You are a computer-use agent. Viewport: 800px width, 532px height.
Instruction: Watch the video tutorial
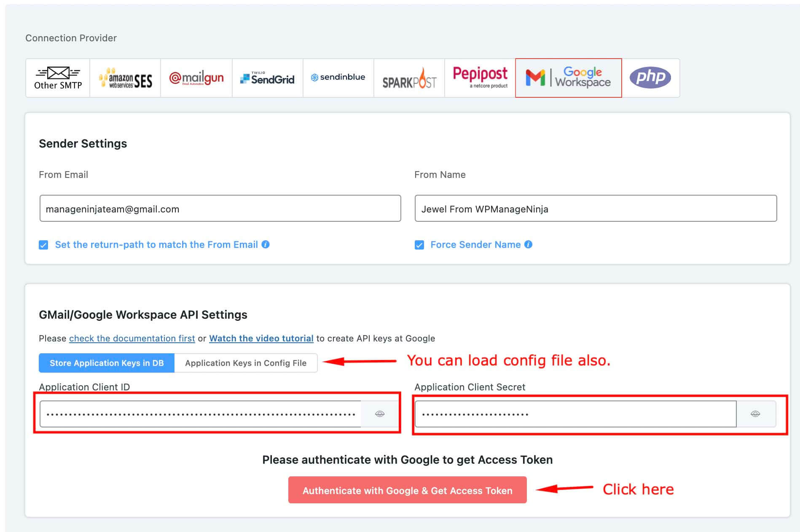pyautogui.click(x=261, y=338)
